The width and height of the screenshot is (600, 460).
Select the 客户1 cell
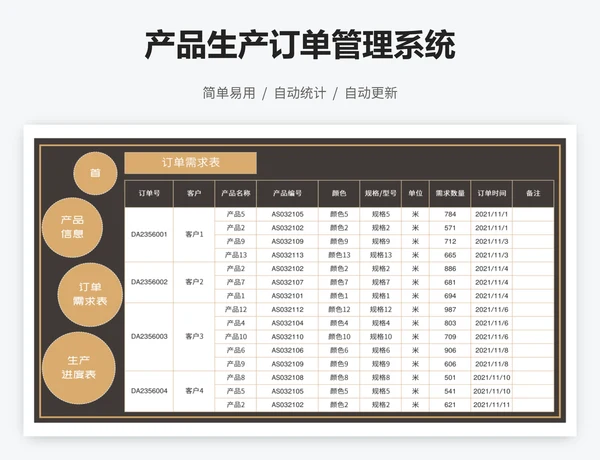coord(194,235)
